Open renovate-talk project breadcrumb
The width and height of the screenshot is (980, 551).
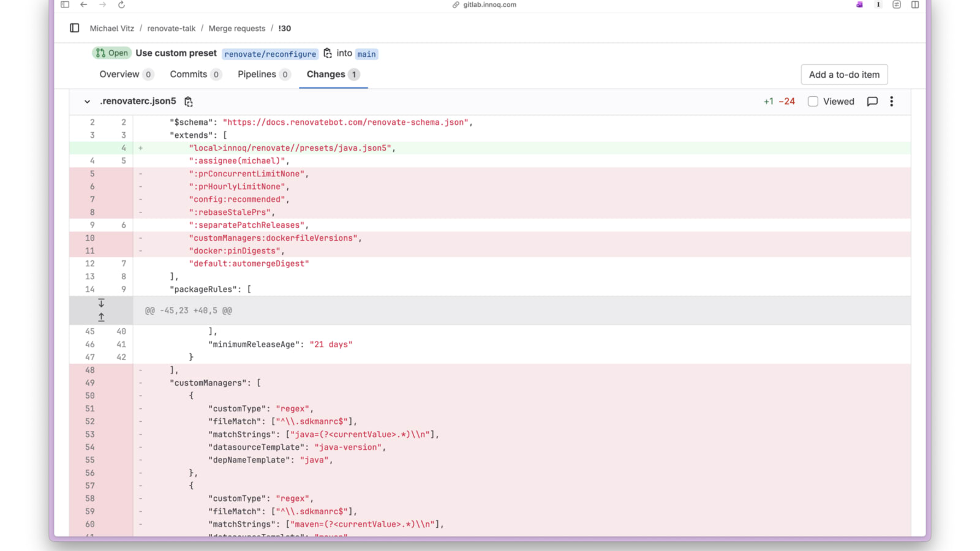point(171,28)
